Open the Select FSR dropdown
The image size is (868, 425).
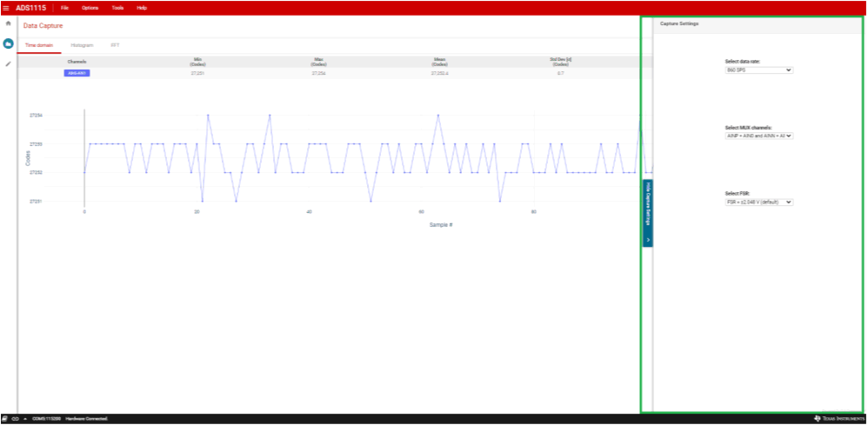(758, 202)
